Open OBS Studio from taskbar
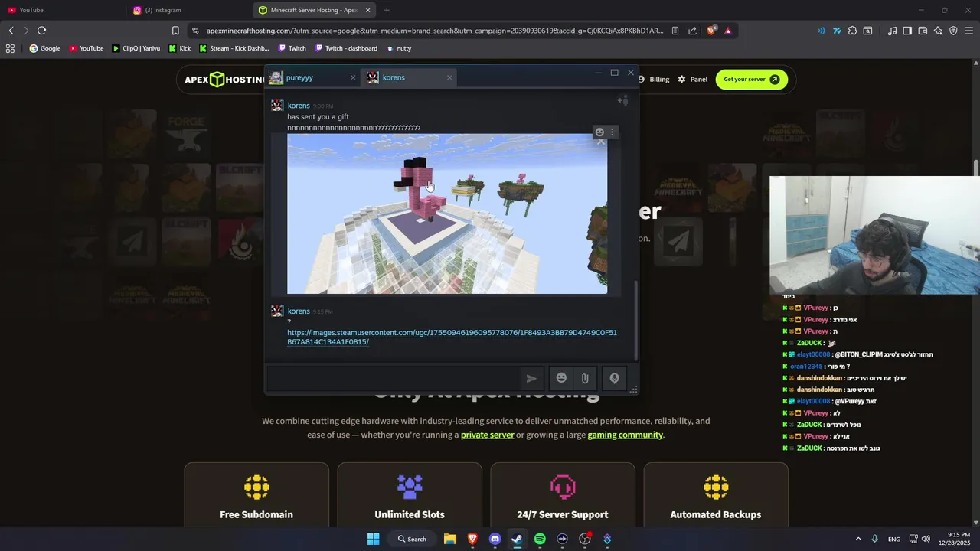The width and height of the screenshot is (980, 551). (585, 539)
